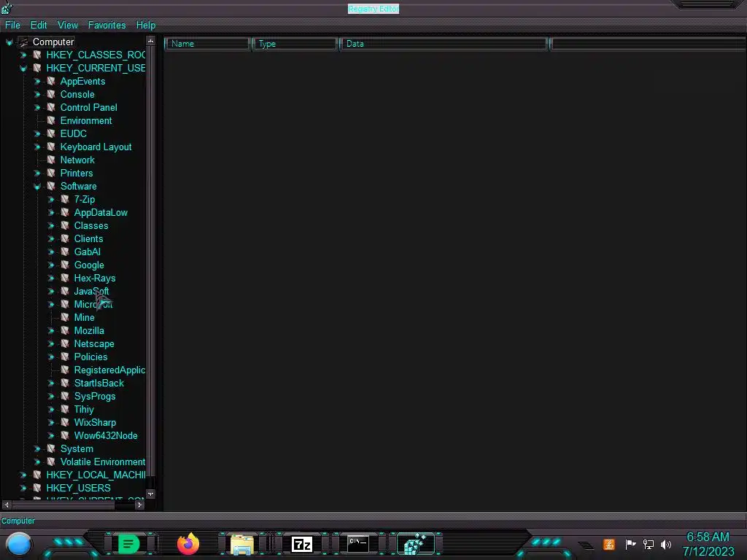Click the Network key folder icon
This screenshot has height=560, width=747.
[51, 160]
